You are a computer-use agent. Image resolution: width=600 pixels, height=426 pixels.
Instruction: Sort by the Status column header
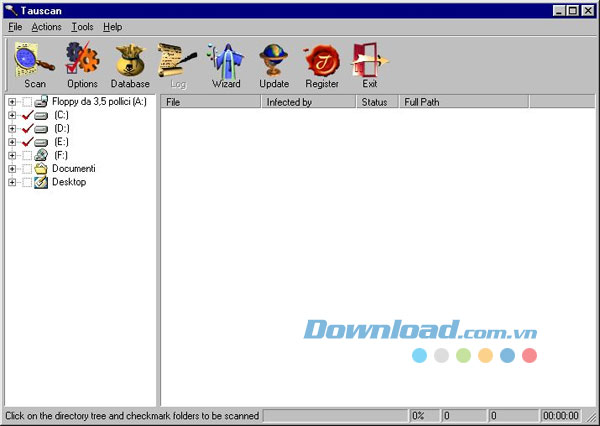click(377, 102)
